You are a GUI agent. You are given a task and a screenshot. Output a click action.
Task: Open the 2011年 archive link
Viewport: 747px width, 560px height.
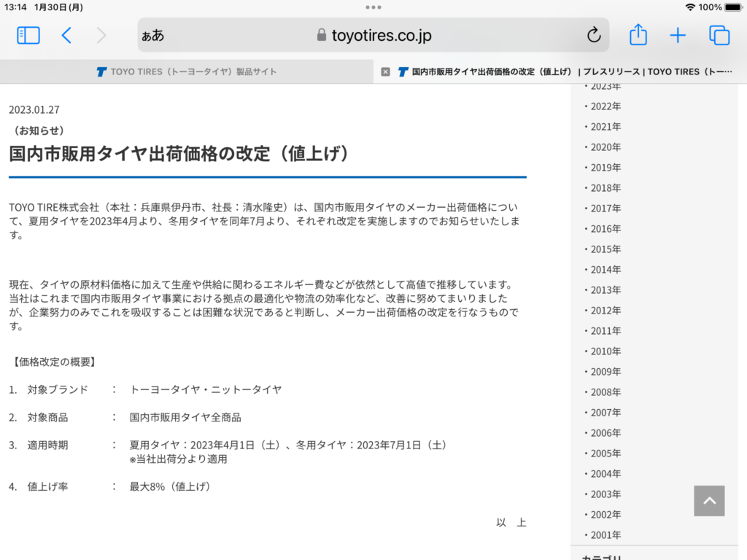605,331
